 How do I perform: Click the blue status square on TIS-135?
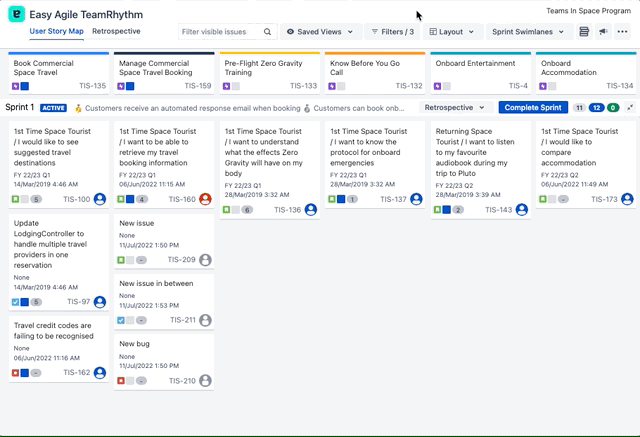click(25, 86)
